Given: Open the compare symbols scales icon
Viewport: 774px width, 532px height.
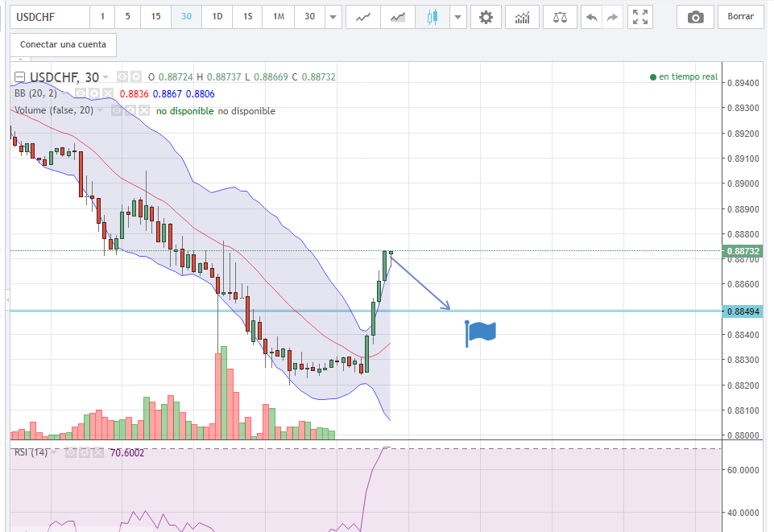Looking at the screenshot, I should [x=560, y=17].
